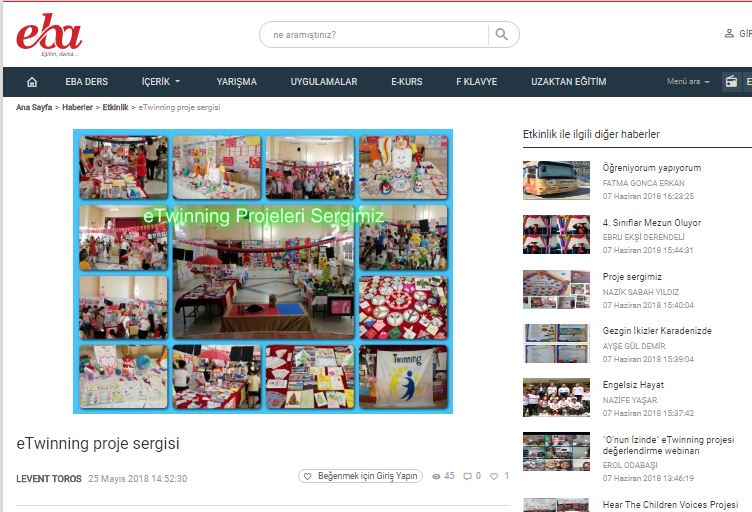Image resolution: width=752 pixels, height=512 pixels.
Task: Click the radio icon in navbar
Action: click(731, 82)
